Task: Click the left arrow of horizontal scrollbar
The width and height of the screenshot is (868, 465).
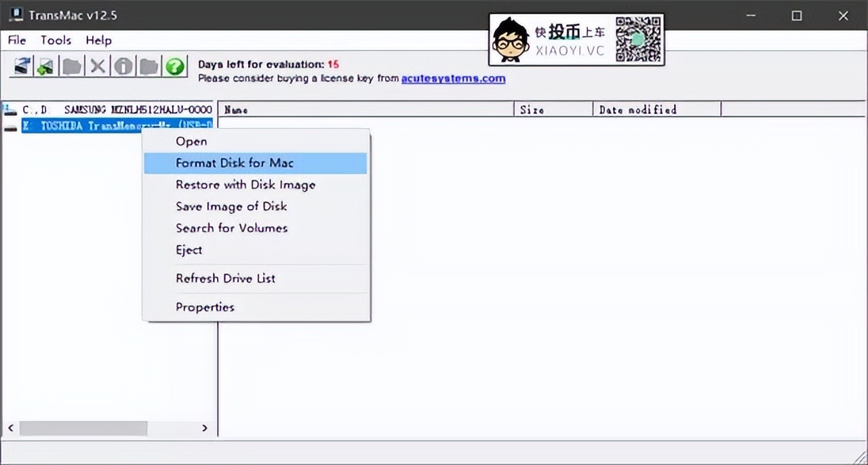Action: pyautogui.click(x=10, y=428)
